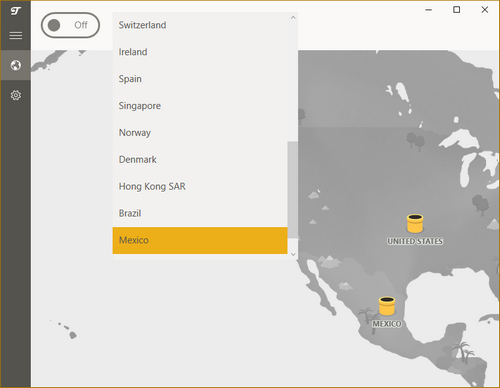Choose Spain from country list
This screenshot has width=500, height=388.
(200, 79)
